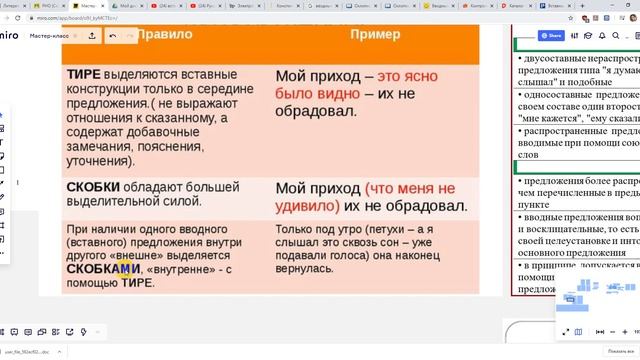640x360 pixels.
Task: Click the board title Мастер-класс
Action: coord(49,36)
